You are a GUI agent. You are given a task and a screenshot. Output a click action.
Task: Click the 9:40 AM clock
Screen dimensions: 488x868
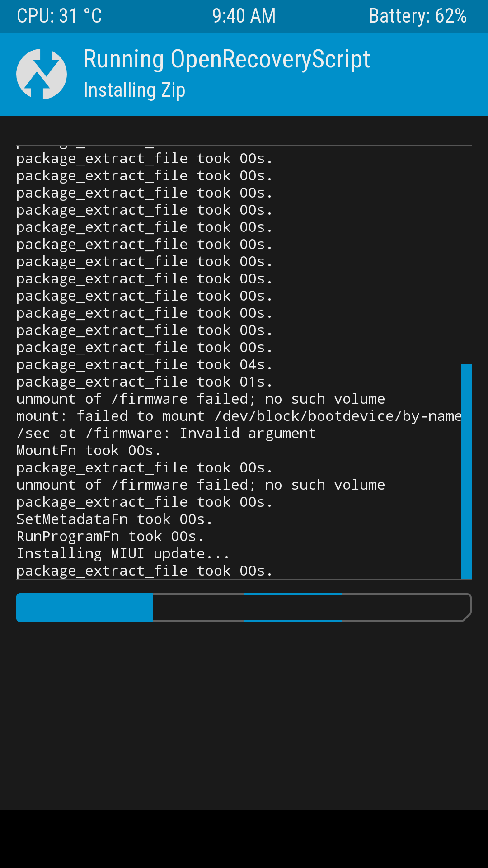coord(244,16)
